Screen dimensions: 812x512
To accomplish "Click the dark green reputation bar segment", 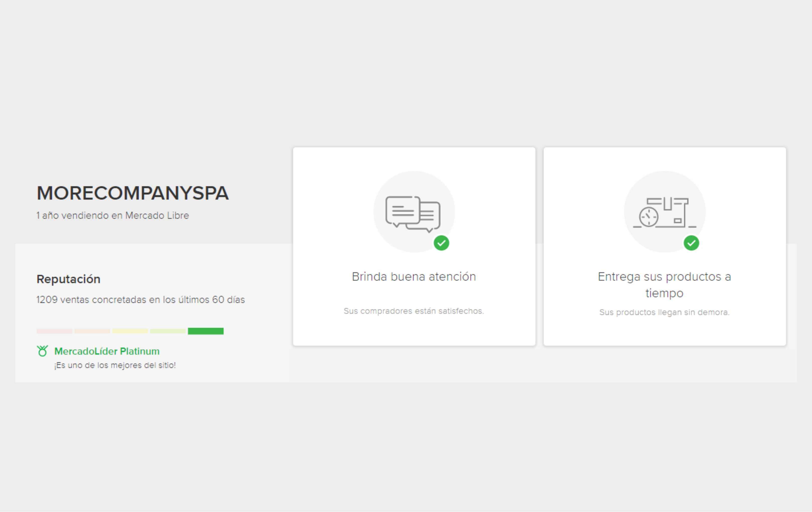I will click(205, 331).
